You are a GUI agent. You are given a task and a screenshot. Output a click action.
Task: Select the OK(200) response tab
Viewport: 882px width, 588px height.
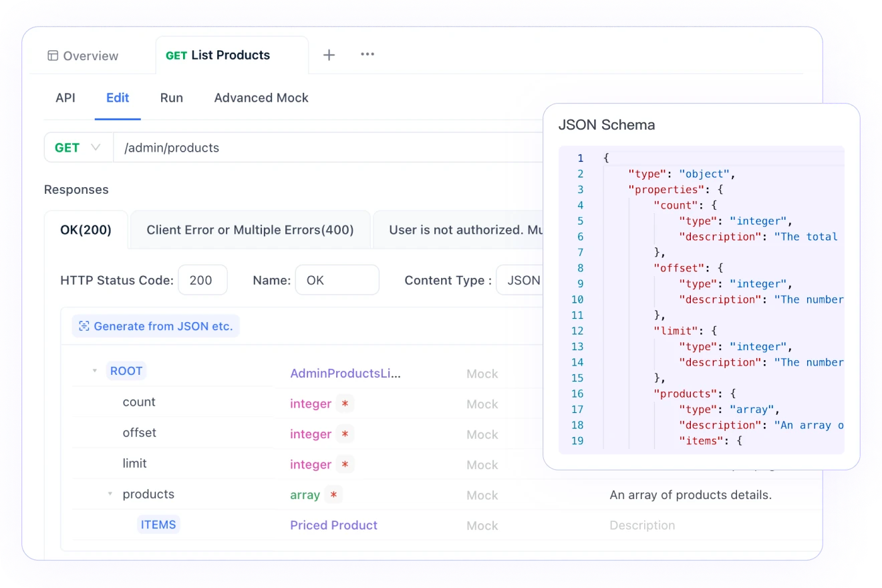pos(84,229)
